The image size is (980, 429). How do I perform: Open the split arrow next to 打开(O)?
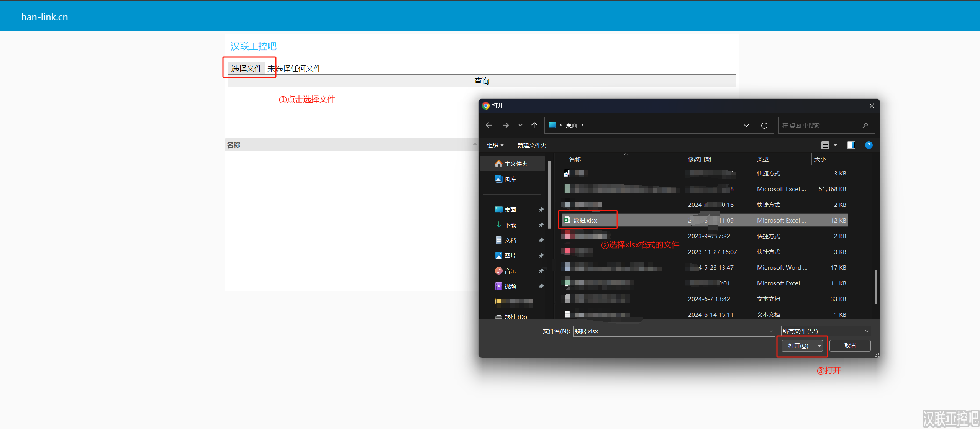click(819, 345)
